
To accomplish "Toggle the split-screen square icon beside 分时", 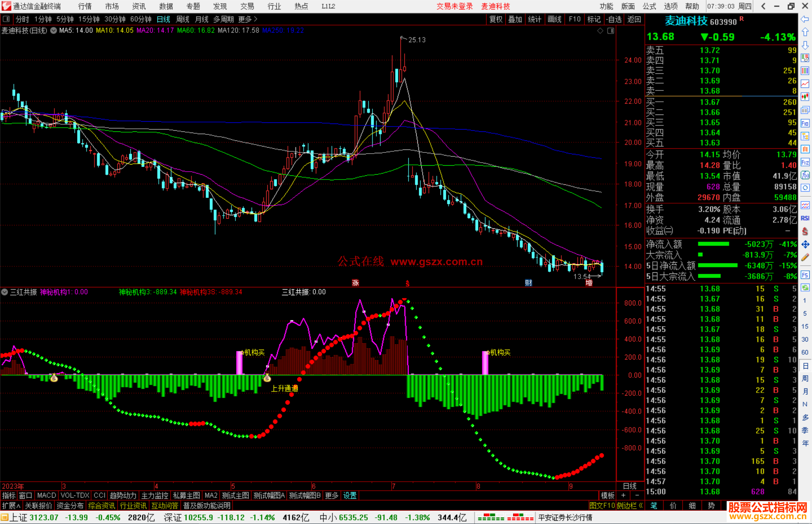I will pyautogui.click(x=6, y=19).
